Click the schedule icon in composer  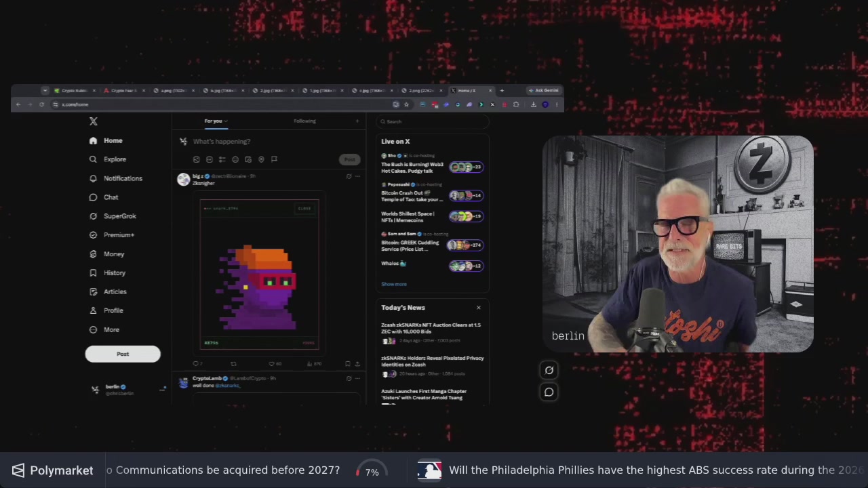pos(248,159)
